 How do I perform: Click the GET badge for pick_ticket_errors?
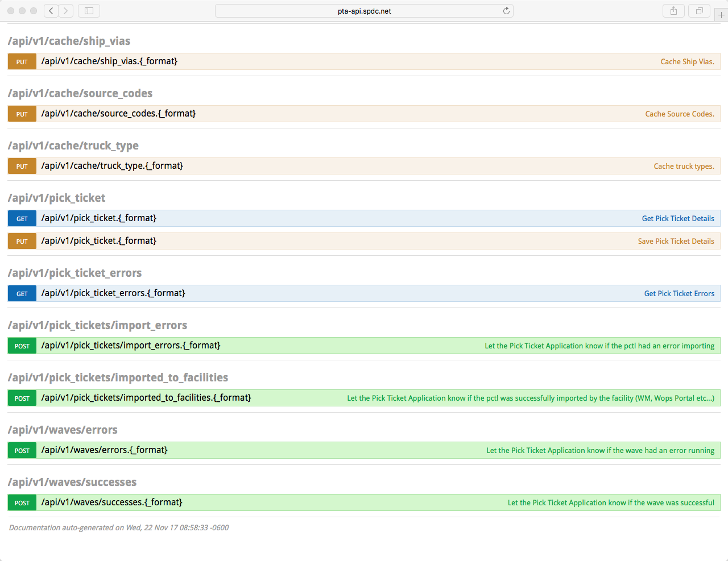[x=22, y=293]
